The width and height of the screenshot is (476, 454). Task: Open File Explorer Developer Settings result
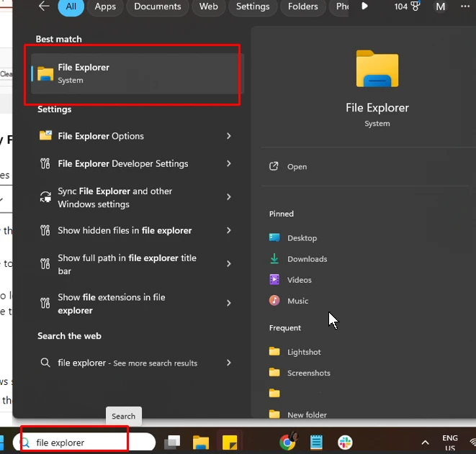click(x=135, y=163)
